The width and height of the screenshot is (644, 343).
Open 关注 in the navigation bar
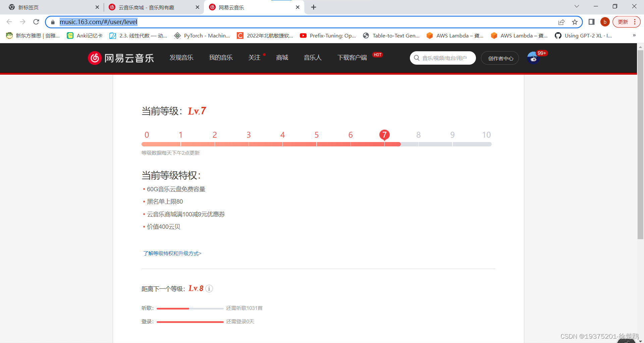click(x=254, y=58)
